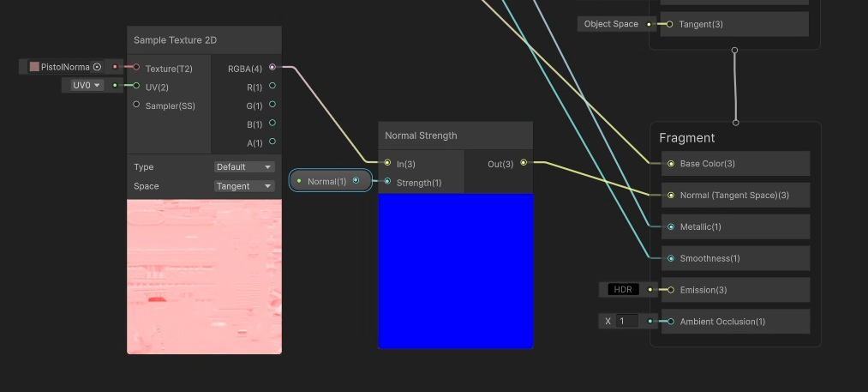Click the Normal (Tangent Space)(3) port
The image size is (868, 392).
tap(671, 196)
